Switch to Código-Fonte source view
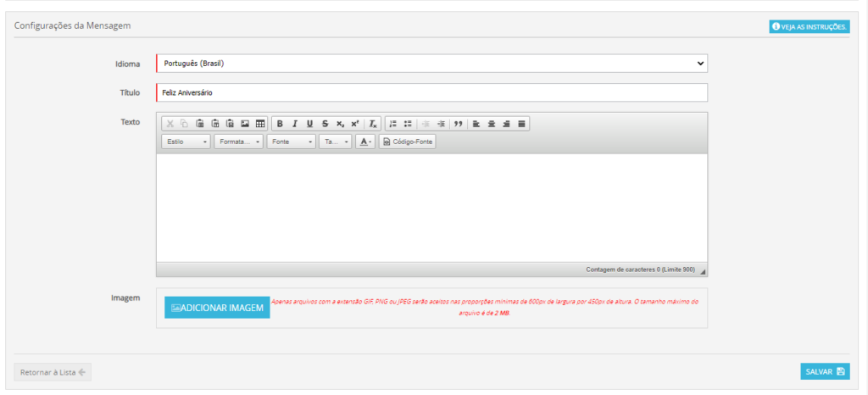The height and width of the screenshot is (395, 868). click(x=408, y=142)
